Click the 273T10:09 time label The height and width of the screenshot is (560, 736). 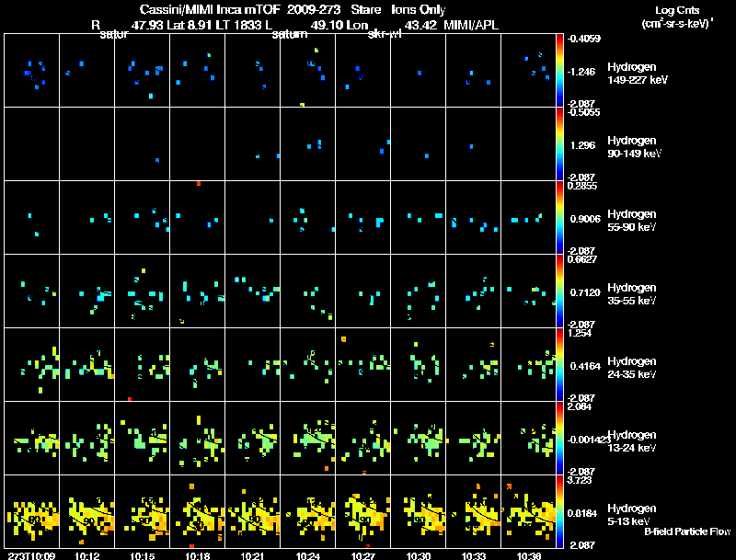31,555
